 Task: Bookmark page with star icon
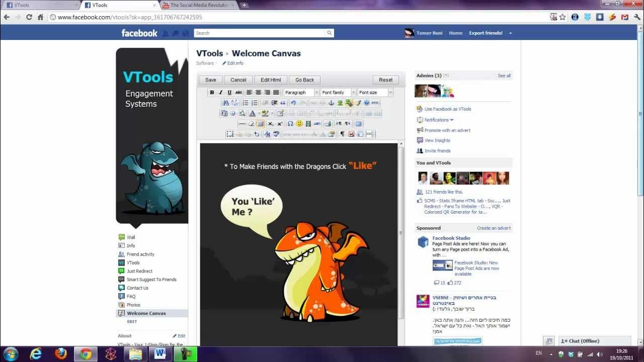562,17
